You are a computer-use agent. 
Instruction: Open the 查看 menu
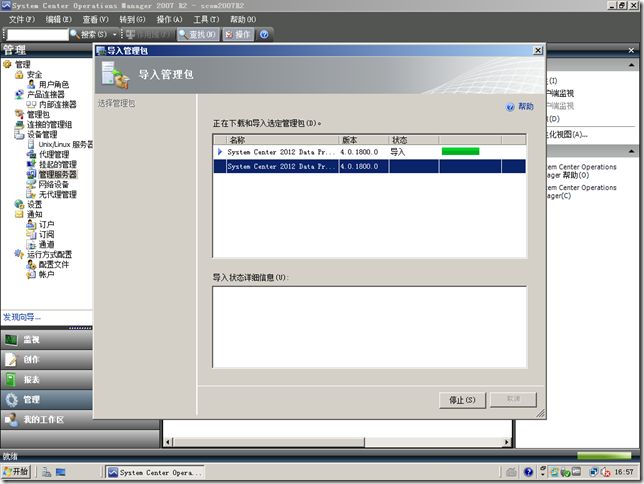point(95,19)
